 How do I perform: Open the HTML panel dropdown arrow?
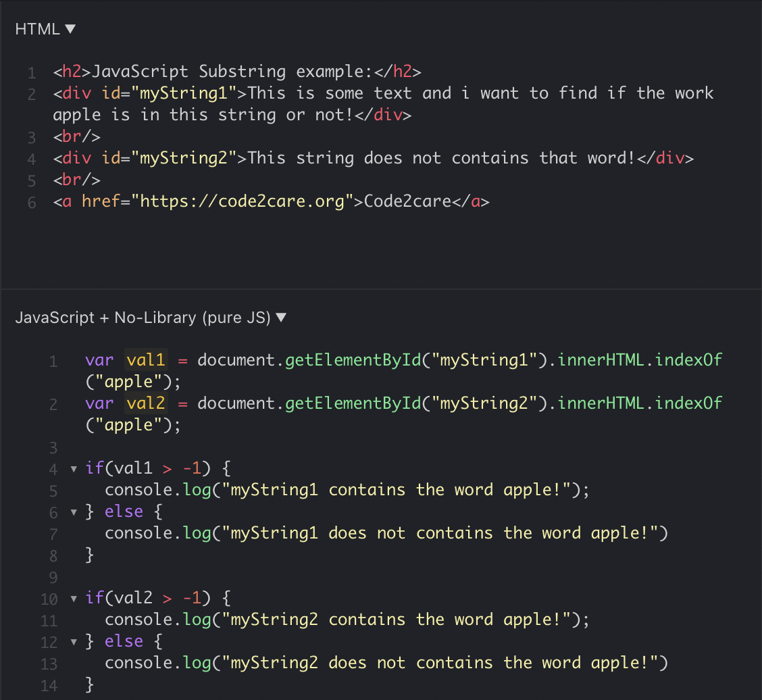coord(71,28)
